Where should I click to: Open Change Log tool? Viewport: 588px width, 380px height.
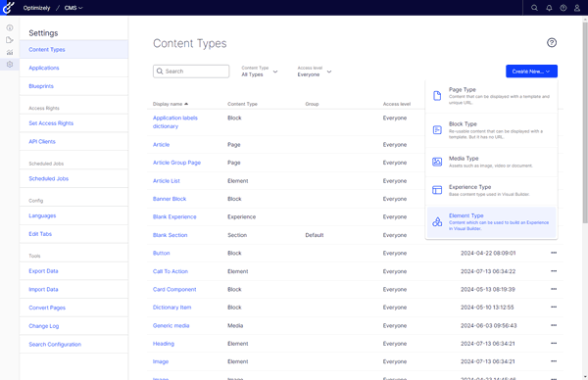coord(73,326)
